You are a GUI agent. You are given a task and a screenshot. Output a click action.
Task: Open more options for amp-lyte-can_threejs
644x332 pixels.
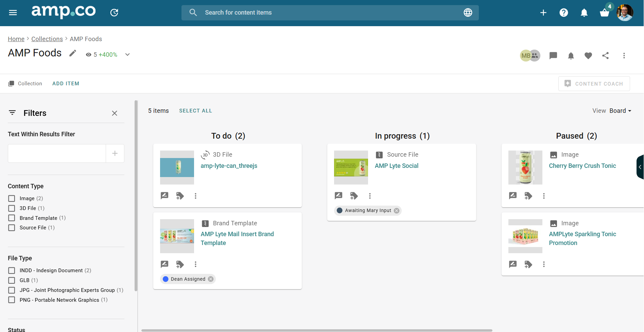pyautogui.click(x=195, y=196)
